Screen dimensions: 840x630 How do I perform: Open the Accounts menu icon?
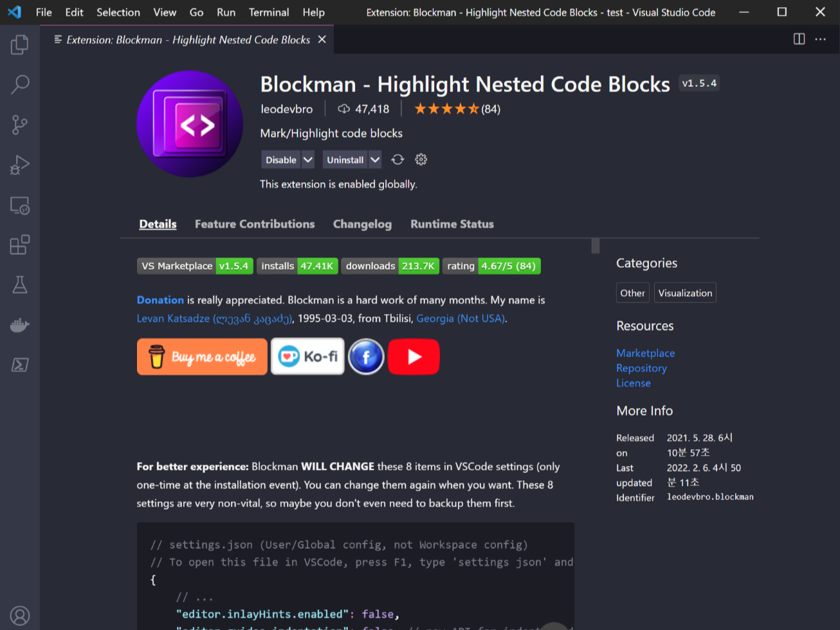pyautogui.click(x=20, y=616)
